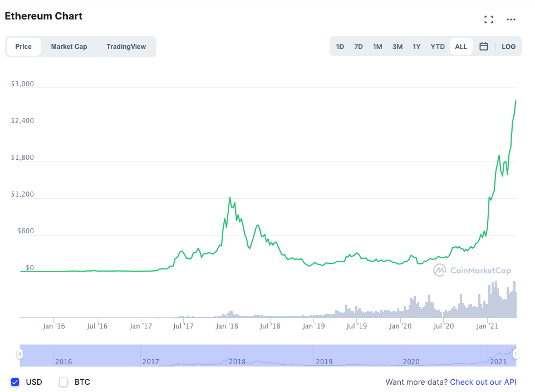Open fullscreen chart view icon
The height and width of the screenshot is (392, 535).
click(489, 19)
